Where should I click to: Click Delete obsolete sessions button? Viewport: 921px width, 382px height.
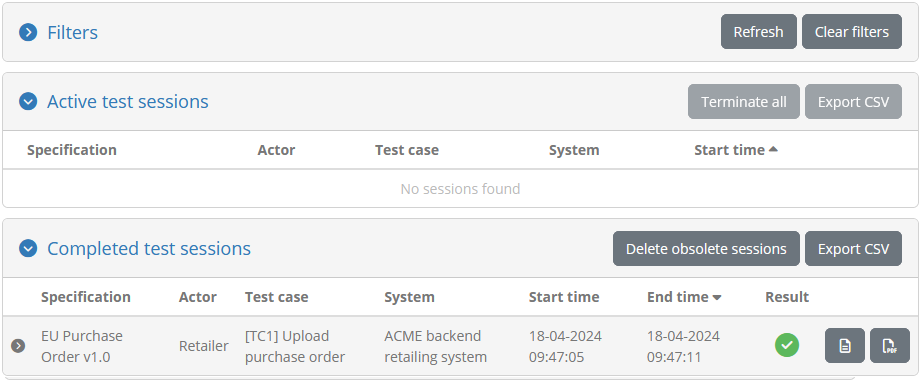coord(706,249)
